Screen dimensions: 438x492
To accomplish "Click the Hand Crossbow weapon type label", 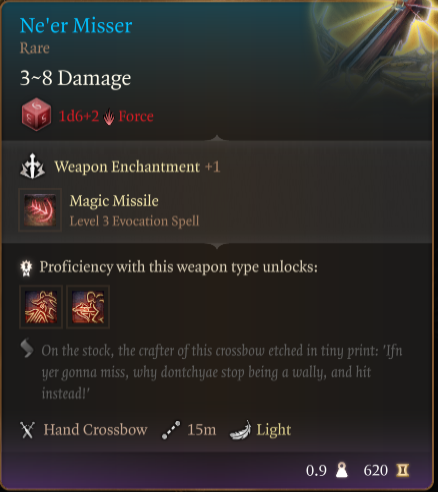I will (95, 430).
